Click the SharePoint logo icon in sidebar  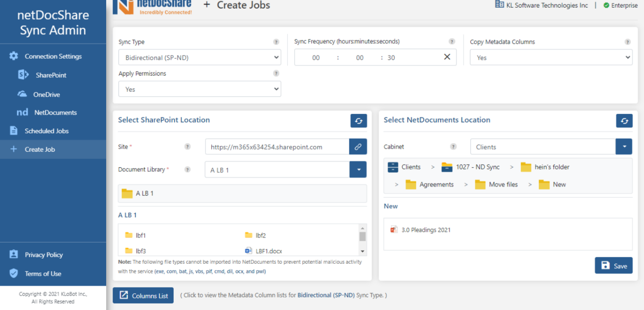coord(23,75)
